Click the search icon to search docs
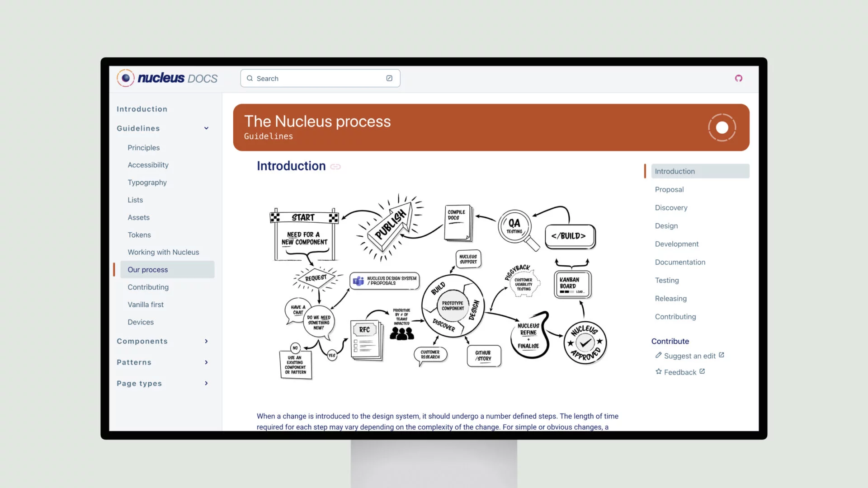868x488 pixels. tap(250, 78)
